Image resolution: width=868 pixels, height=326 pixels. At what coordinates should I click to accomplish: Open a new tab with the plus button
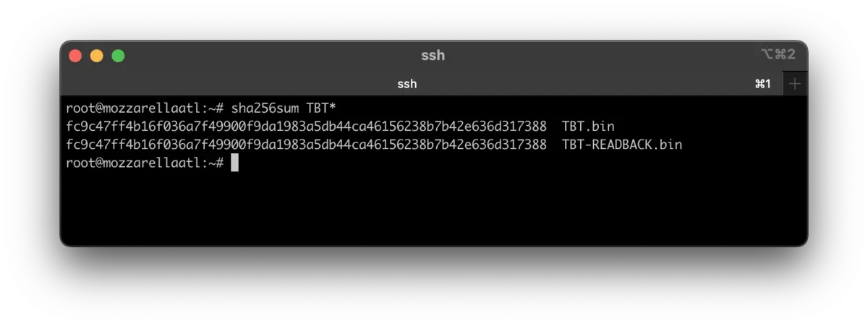[795, 84]
